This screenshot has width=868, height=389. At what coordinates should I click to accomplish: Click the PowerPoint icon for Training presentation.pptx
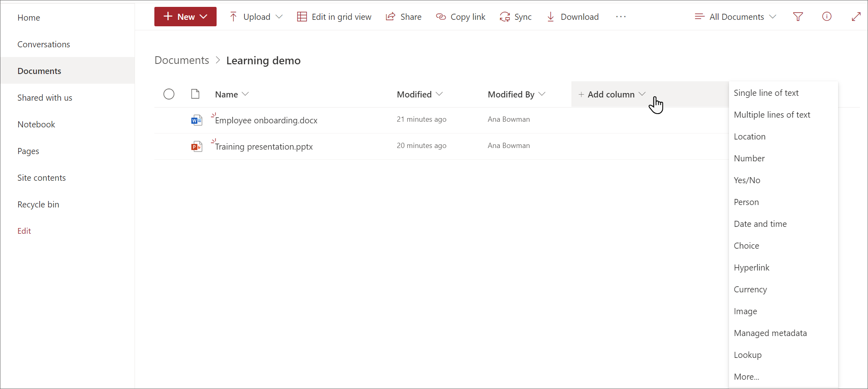(x=197, y=146)
